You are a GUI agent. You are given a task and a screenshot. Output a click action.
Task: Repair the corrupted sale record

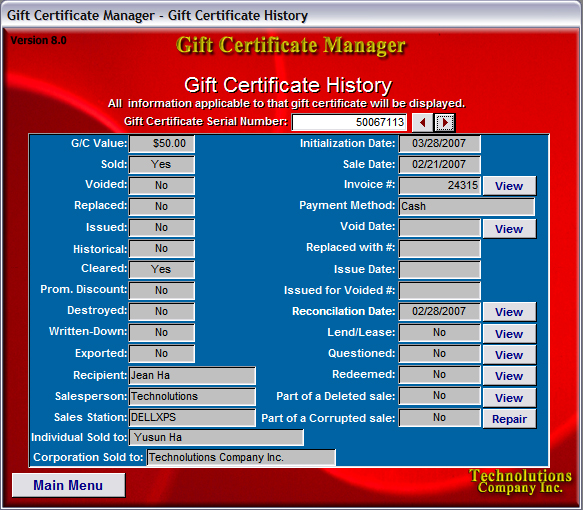click(x=509, y=419)
